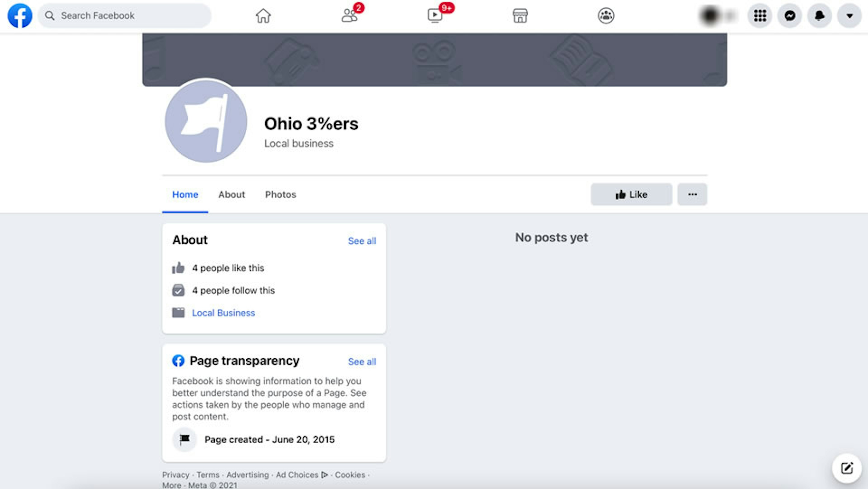Open the Marketplace icon
The image size is (868, 489).
point(520,16)
